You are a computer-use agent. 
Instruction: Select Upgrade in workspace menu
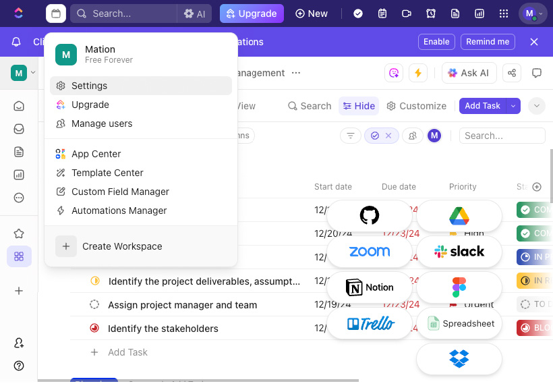pyautogui.click(x=141, y=105)
